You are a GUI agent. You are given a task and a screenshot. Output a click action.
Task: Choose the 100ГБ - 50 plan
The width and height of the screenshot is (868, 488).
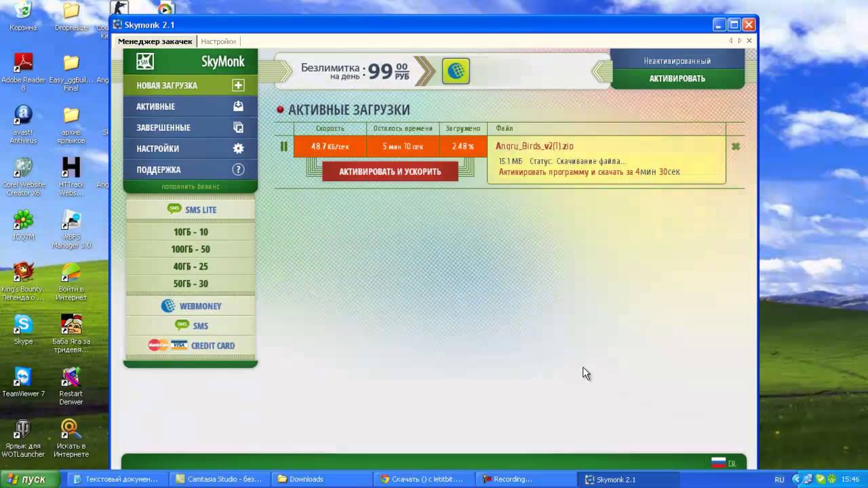[x=191, y=249]
